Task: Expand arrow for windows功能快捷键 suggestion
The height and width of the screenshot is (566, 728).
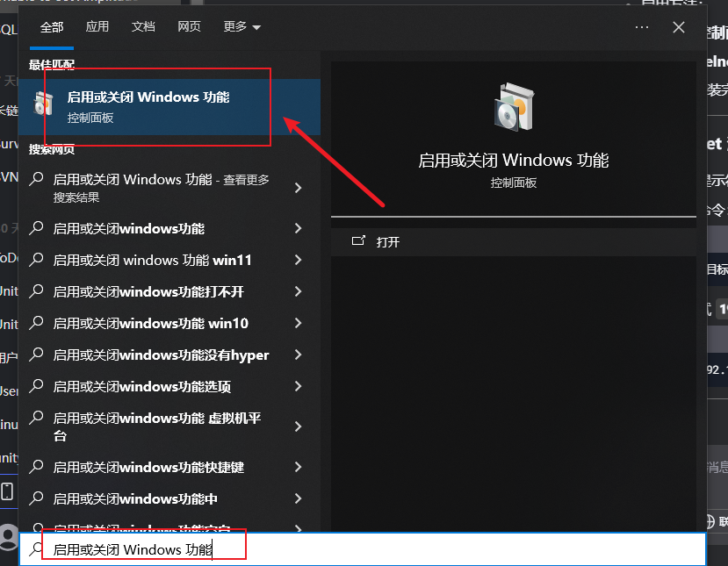Action: point(298,467)
